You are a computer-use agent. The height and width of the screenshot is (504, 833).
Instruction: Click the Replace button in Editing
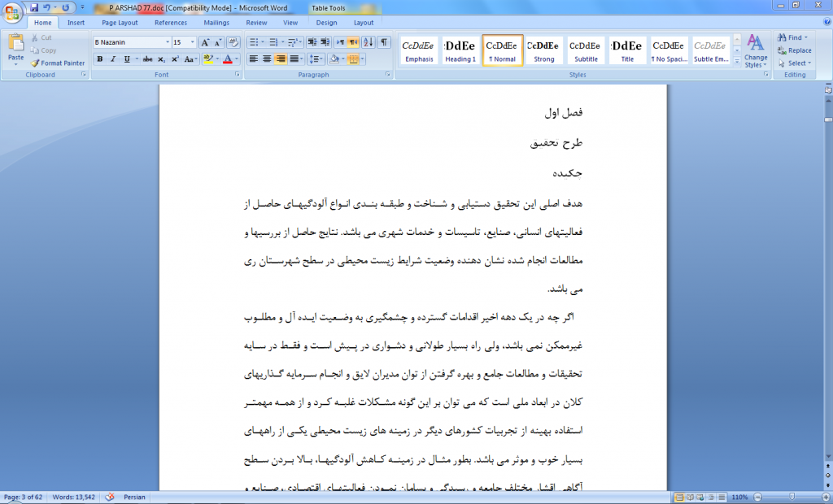tap(794, 50)
